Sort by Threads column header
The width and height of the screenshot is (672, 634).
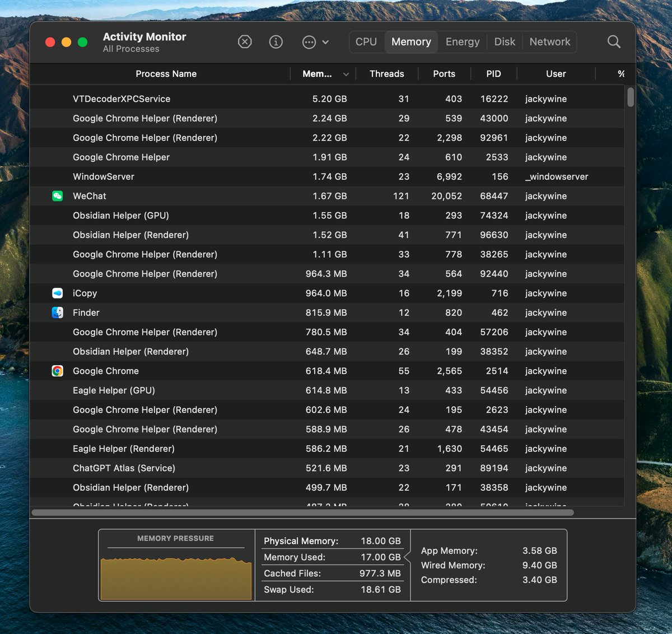point(386,74)
